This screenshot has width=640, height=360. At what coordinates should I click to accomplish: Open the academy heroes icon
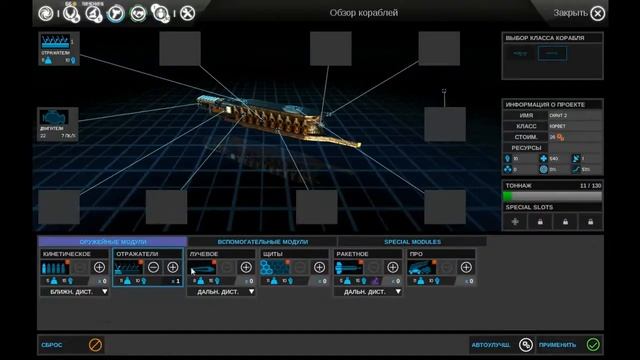160,13
